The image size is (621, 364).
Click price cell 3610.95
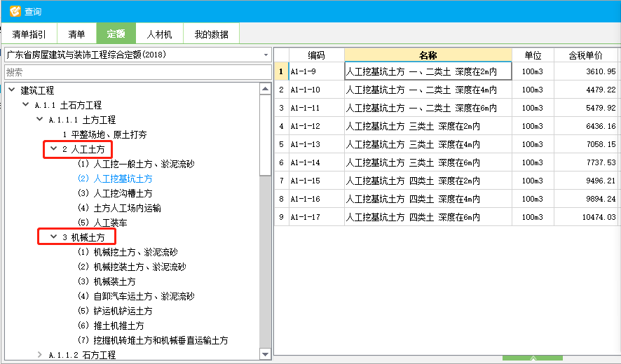(586, 71)
